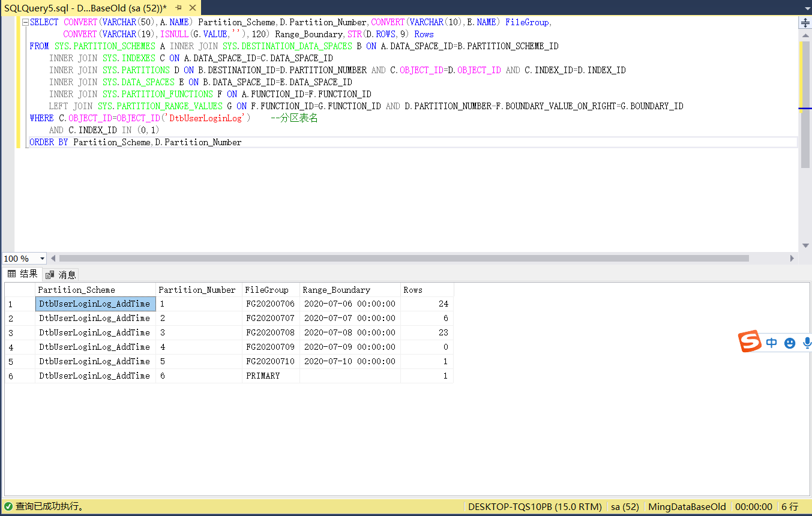Select result row 1 via its row header
Viewport: 812px width, 516px height.
(20, 304)
